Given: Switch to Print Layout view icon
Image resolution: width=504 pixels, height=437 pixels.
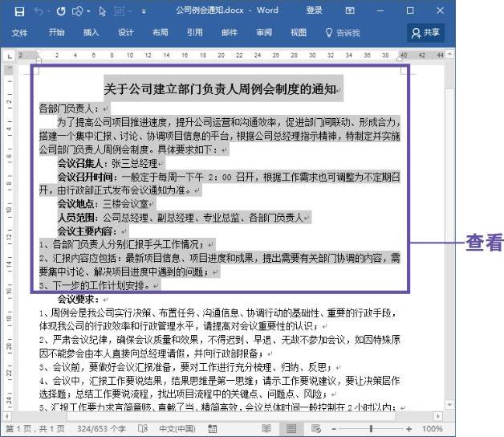Looking at the screenshot, I should (291, 429).
